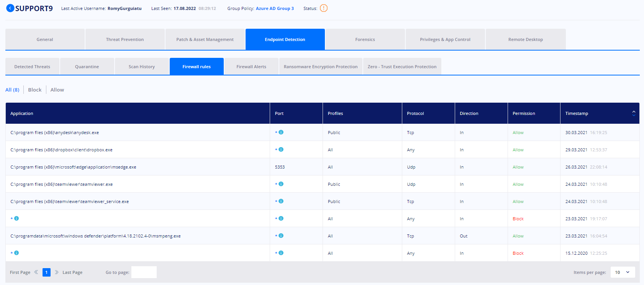The height and width of the screenshot is (285, 644).
Task: Select the teamviewer.exe application path
Action: click(x=62, y=184)
